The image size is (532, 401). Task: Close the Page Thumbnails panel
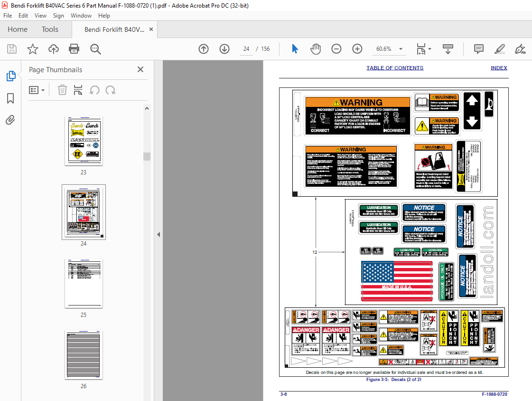tap(140, 69)
